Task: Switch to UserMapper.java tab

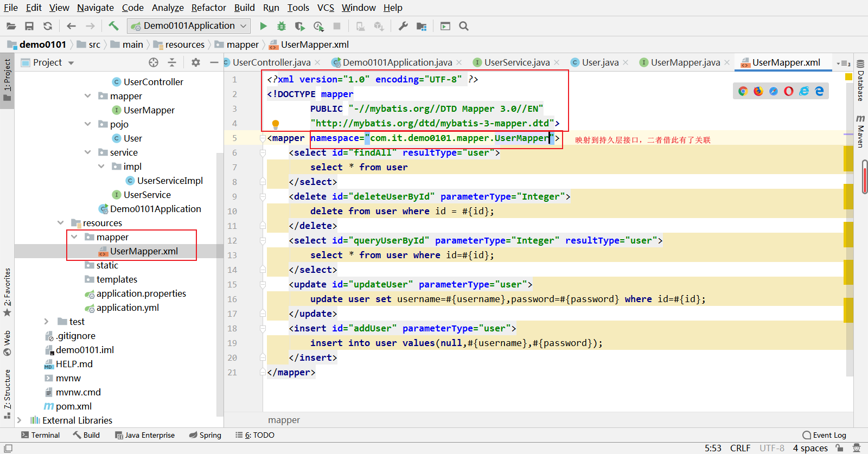Action: click(685, 62)
